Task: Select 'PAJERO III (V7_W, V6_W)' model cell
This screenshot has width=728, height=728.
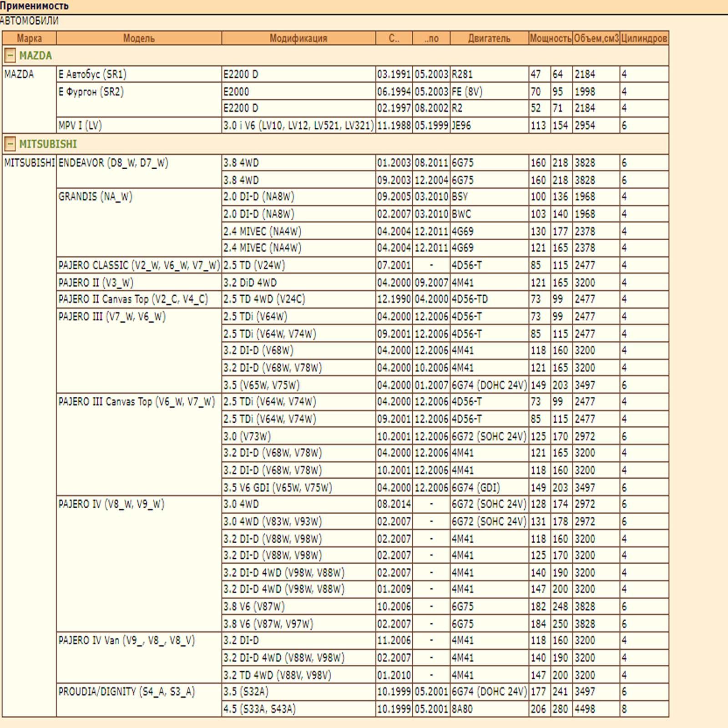Action: coord(139,350)
